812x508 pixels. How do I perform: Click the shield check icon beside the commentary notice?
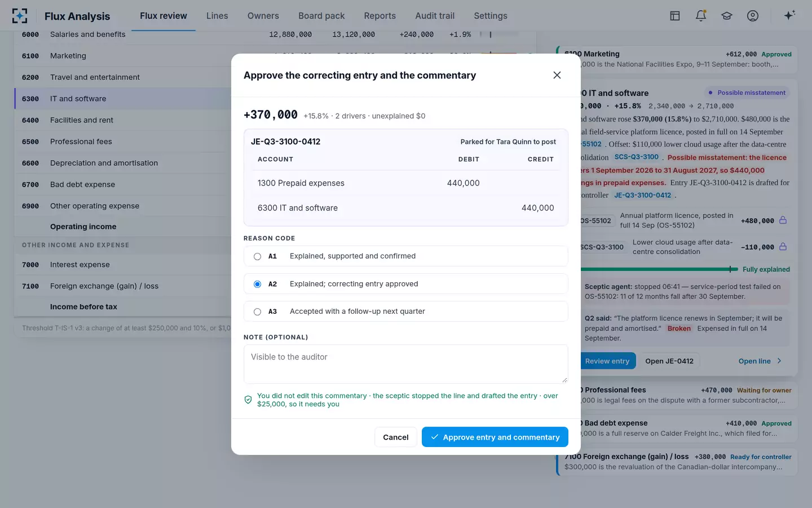248,400
